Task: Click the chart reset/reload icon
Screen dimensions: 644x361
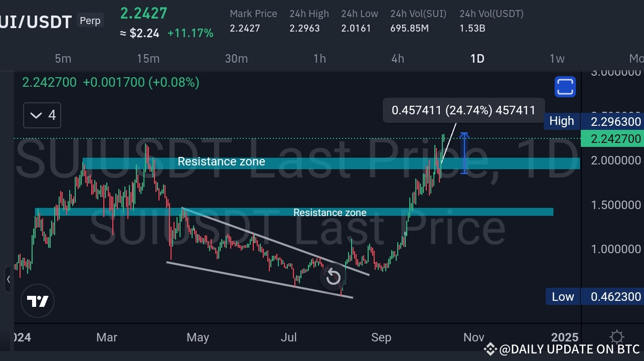Action: (333, 277)
